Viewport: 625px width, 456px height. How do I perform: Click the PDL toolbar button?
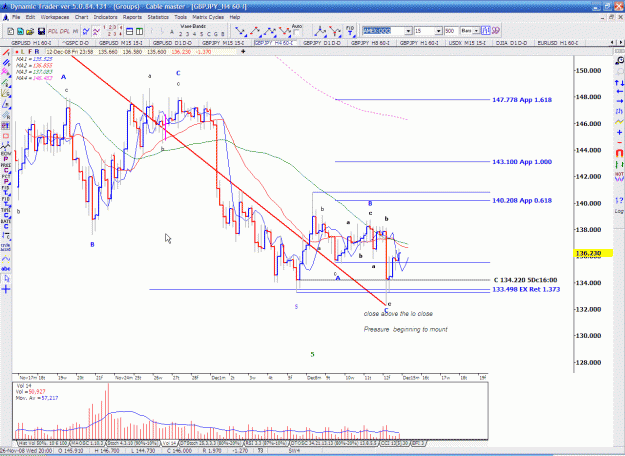[x=53, y=31]
